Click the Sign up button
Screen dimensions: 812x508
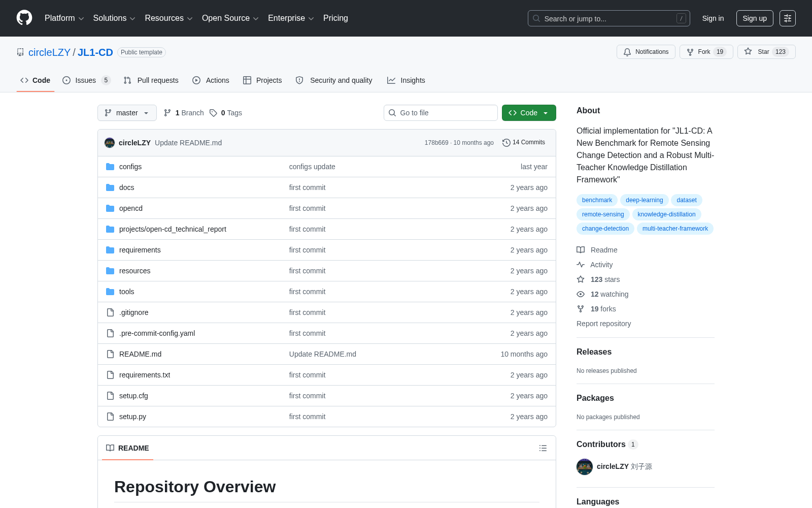coord(755,18)
